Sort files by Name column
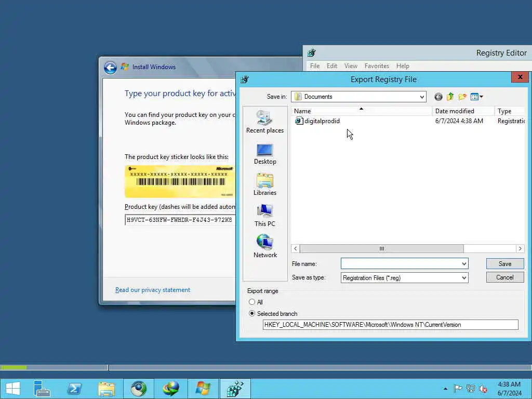This screenshot has height=399, width=532. (362, 111)
